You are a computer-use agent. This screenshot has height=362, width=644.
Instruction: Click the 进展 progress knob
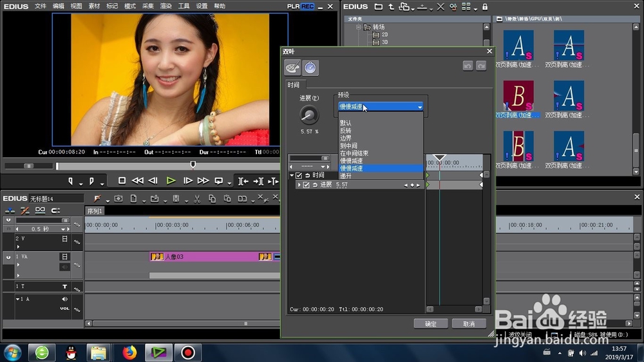point(309,115)
